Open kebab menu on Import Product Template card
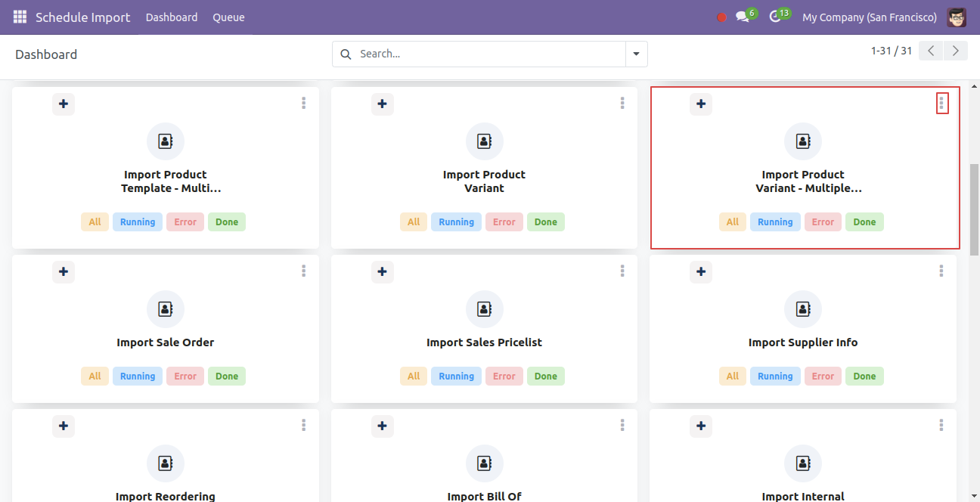Viewport: 980px width, 502px height. tap(303, 104)
